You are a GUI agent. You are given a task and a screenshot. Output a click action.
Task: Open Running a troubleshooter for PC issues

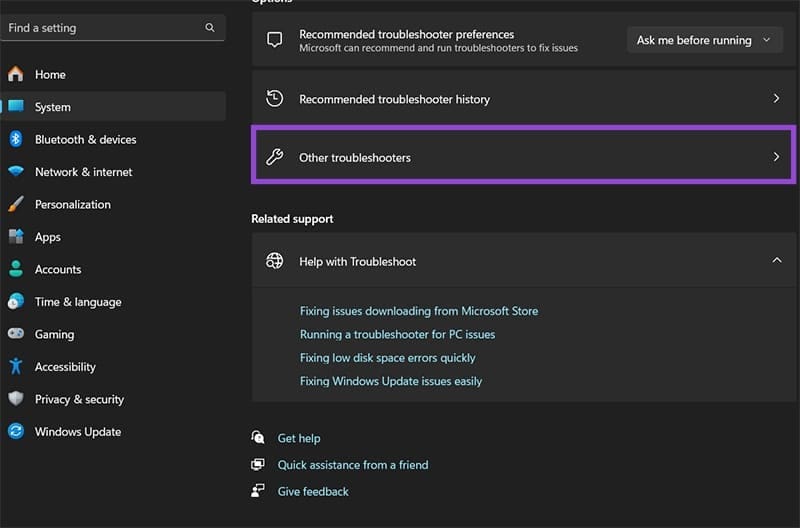click(x=397, y=334)
